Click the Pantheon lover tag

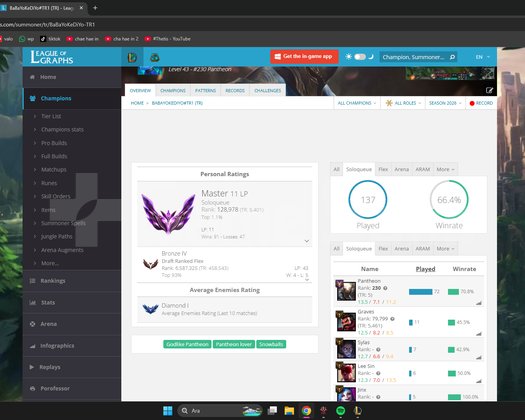coord(234,344)
